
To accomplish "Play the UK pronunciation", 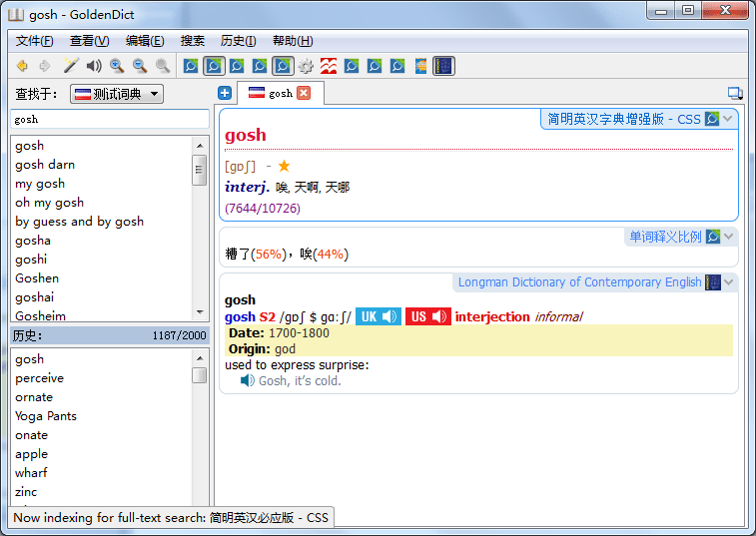I will (x=378, y=316).
